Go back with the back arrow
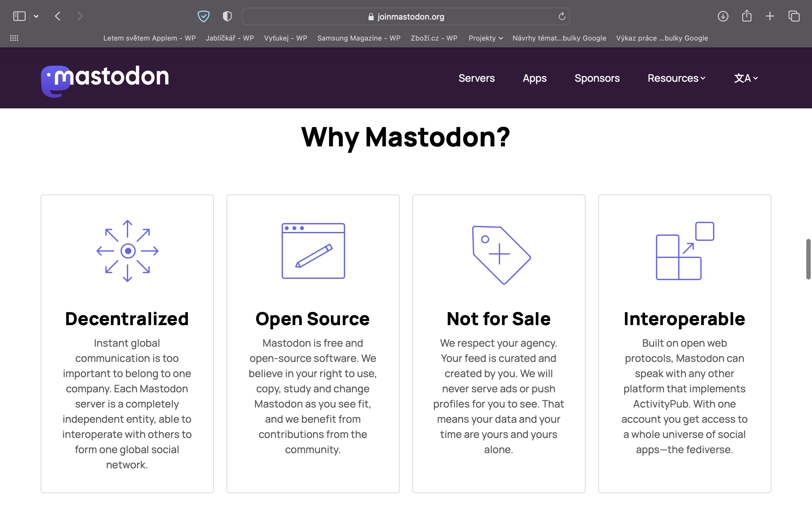812x507 pixels. click(58, 16)
